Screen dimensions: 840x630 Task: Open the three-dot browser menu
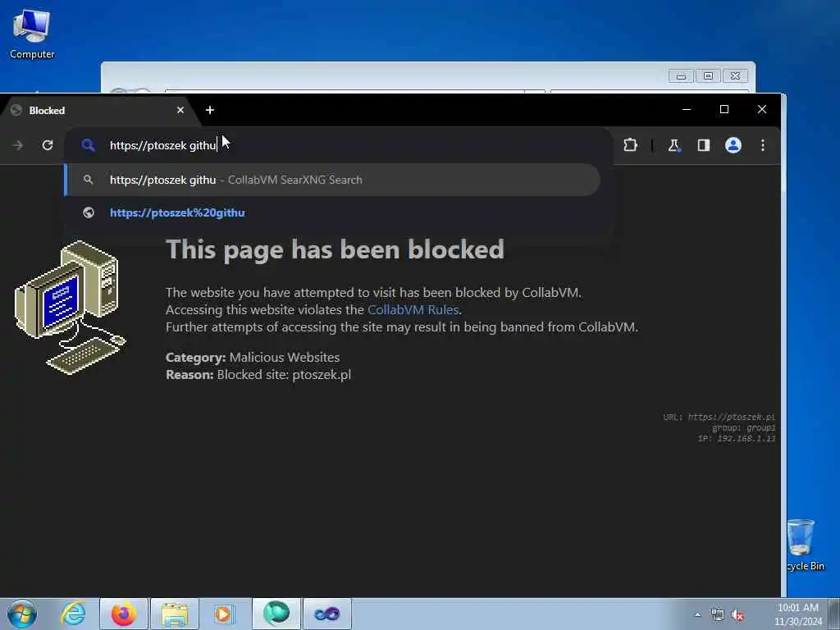(763, 145)
